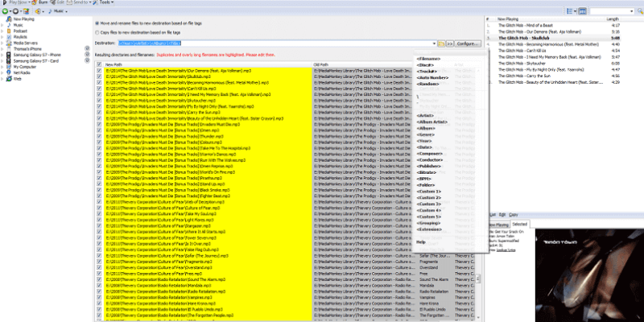644x322 pixels.
Task: Choose <Album Artist> from the mask menu
Action: coord(431,122)
